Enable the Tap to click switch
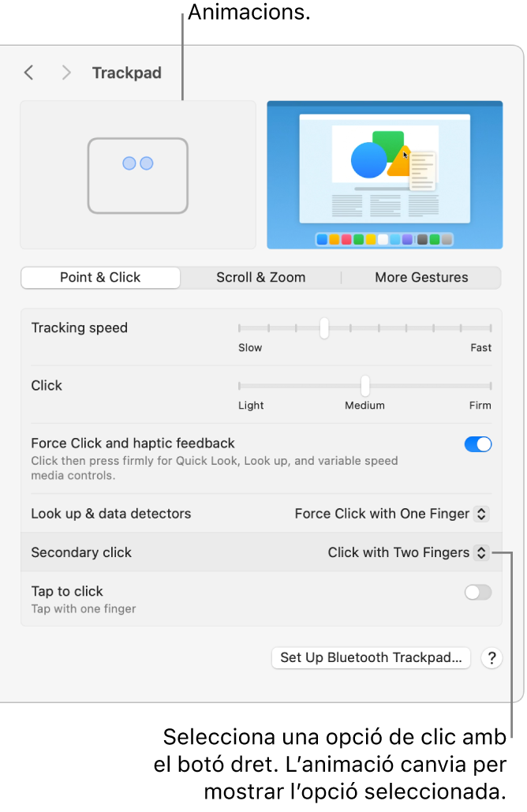 [x=478, y=593]
